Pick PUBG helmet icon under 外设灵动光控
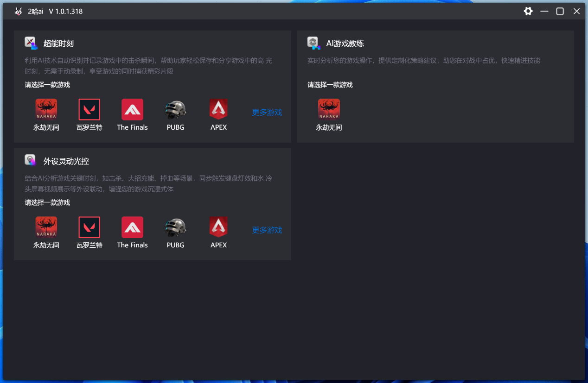 (175, 227)
